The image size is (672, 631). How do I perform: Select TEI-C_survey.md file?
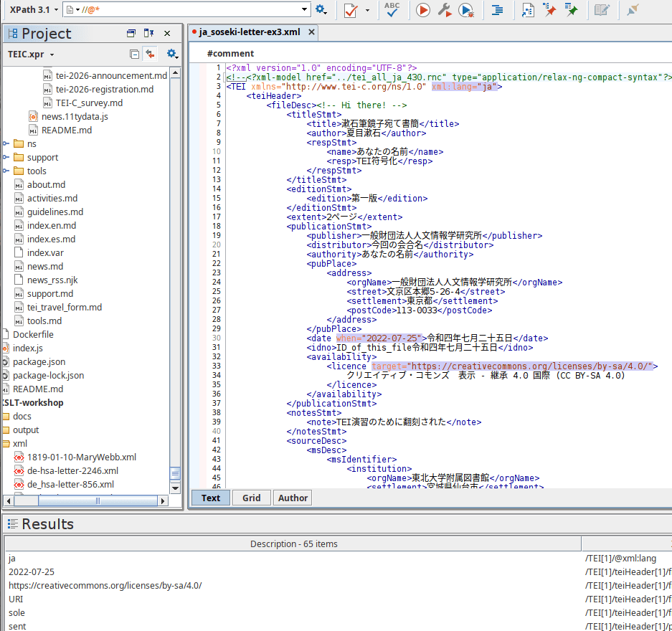coord(89,103)
